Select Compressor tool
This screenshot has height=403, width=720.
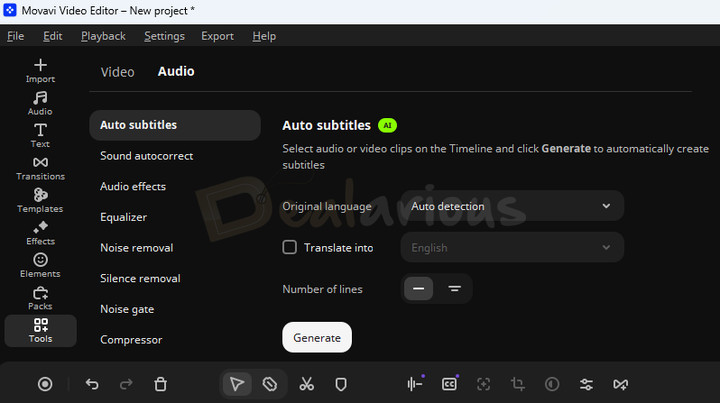(x=131, y=340)
